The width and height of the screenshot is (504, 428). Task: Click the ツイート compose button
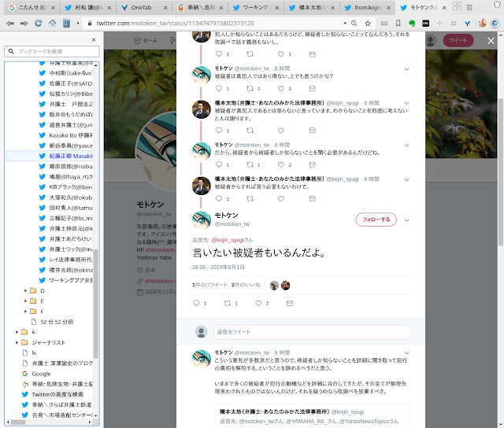click(x=458, y=40)
